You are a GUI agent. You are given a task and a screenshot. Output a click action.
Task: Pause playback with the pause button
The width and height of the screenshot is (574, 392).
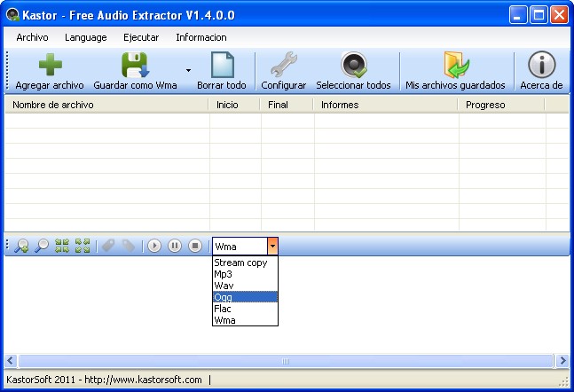pos(175,246)
